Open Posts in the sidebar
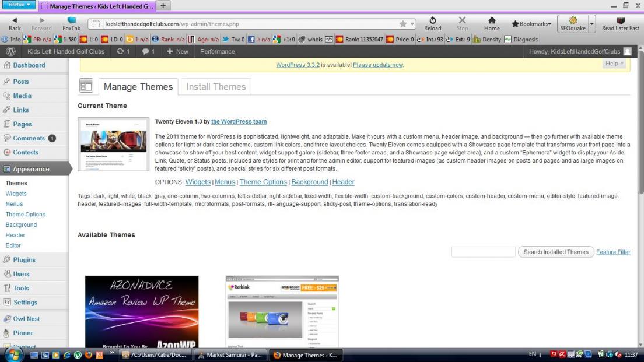The width and height of the screenshot is (644, 362). click(20, 82)
